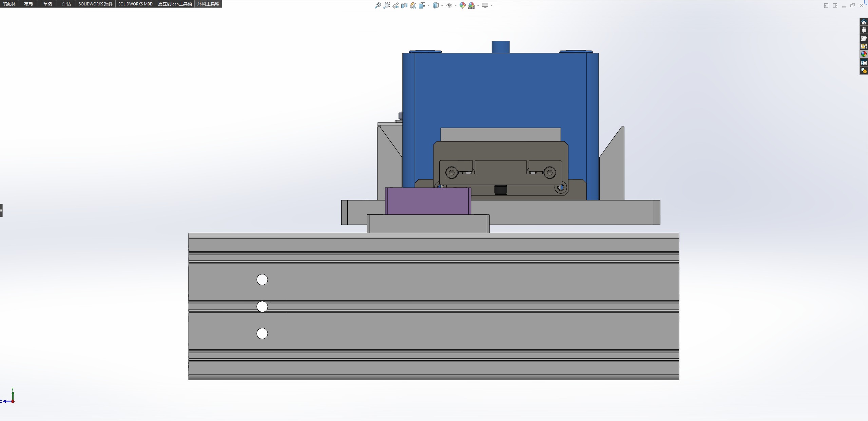
Task: Open the Design Library task pane tab
Action: coord(864,30)
